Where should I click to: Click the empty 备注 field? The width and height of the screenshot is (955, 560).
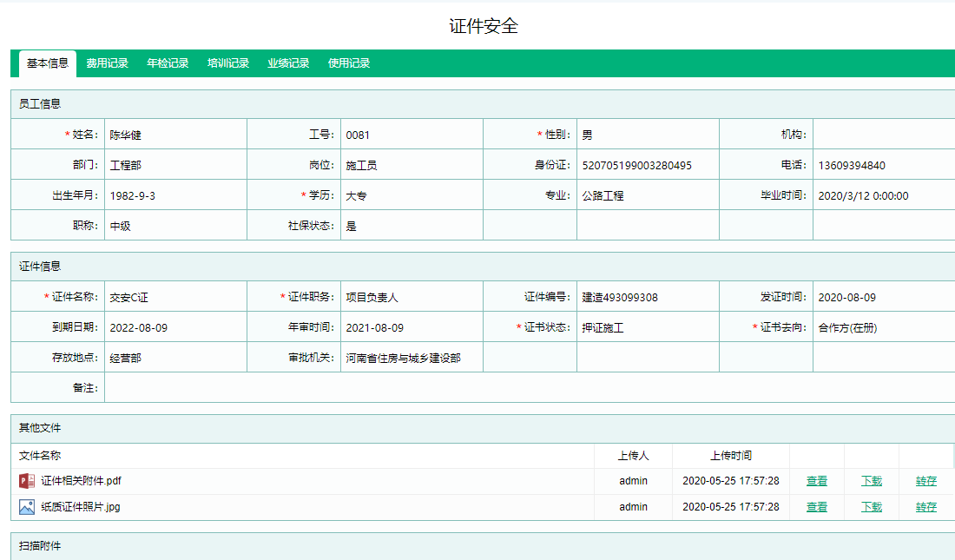[x=530, y=387]
